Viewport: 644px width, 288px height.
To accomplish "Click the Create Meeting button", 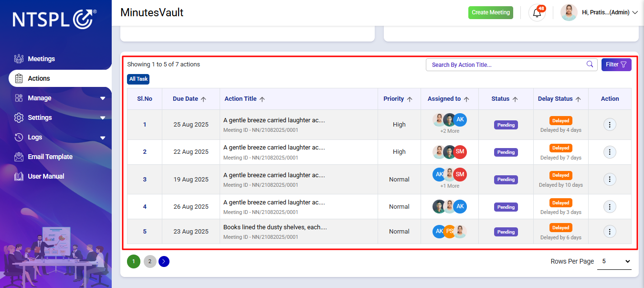I will (x=491, y=12).
